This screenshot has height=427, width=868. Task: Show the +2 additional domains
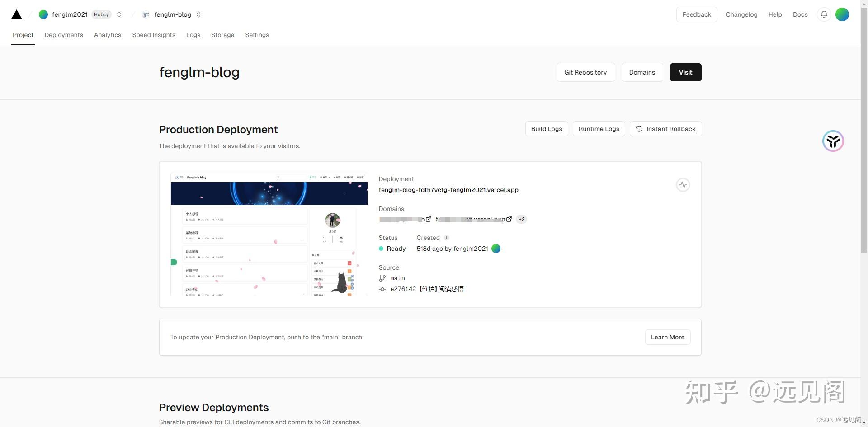coord(522,219)
